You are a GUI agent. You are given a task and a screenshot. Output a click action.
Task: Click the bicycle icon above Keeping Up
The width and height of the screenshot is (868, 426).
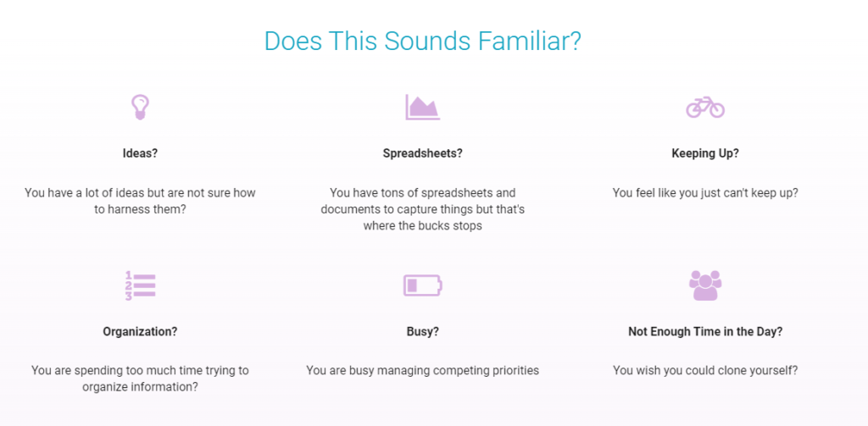tap(704, 108)
